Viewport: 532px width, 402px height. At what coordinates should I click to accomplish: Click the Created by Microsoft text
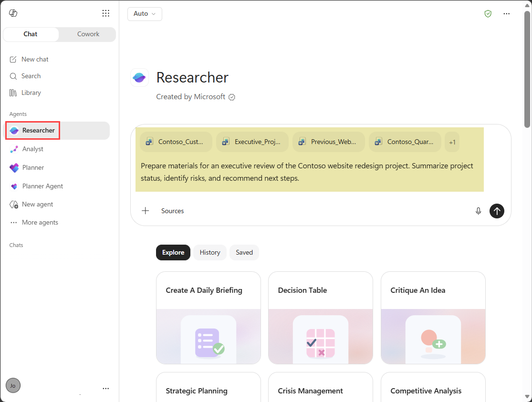[191, 97]
